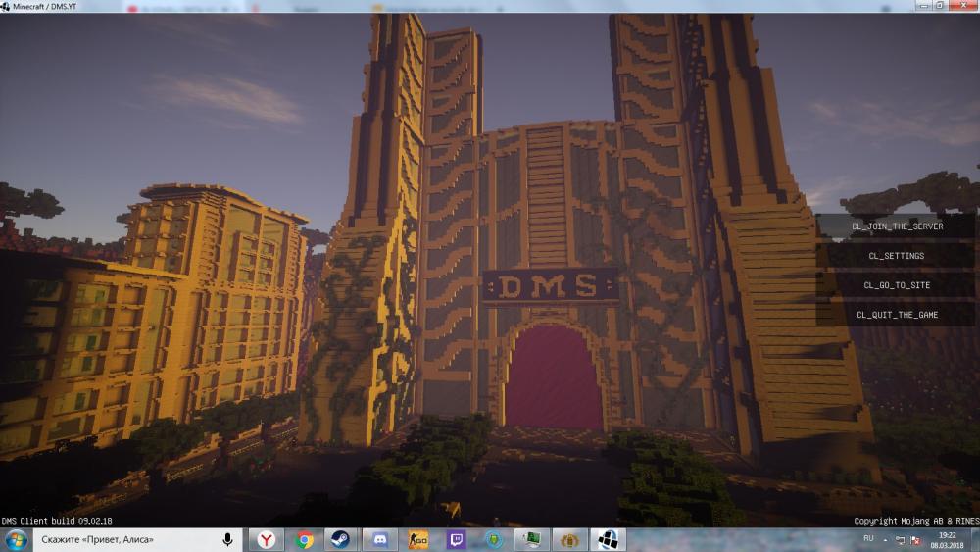Screen dimensions: 980x552
Task: Click the green shield taskbar icon
Action: 494,540
